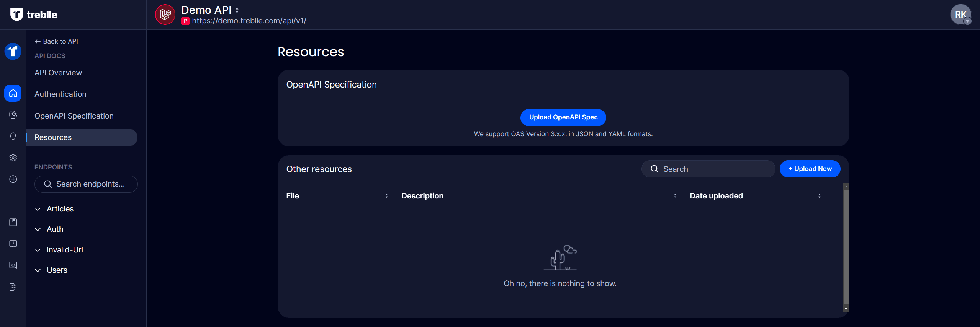Image resolution: width=980 pixels, height=327 pixels.
Task: Open the smiley feedback chat icon
Action: 13,265
